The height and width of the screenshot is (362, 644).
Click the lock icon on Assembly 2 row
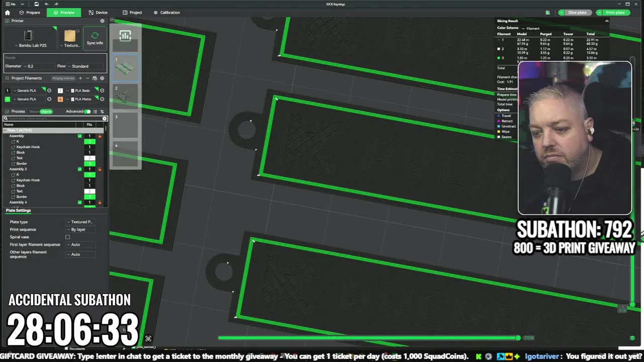pyautogui.click(x=100, y=169)
